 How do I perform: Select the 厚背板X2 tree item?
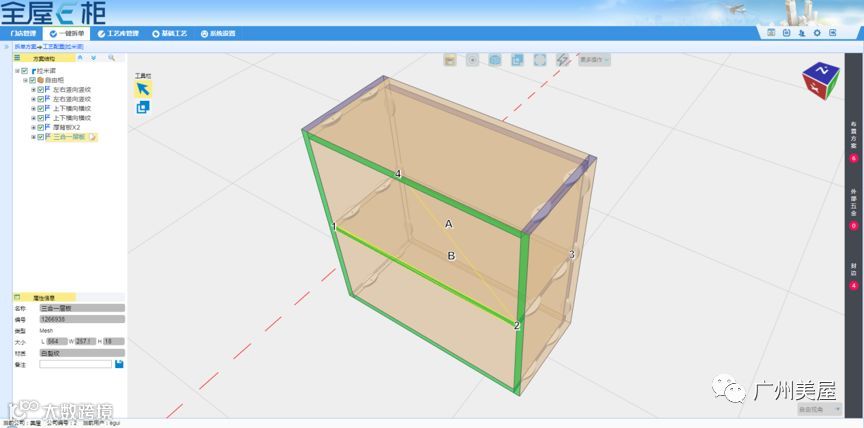point(67,128)
